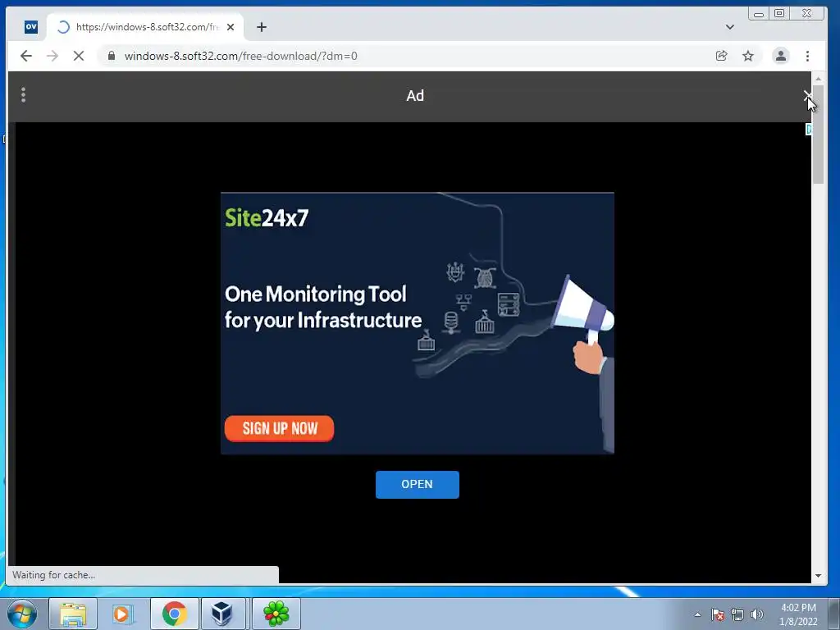Expand the tab search dropdown arrow
Screen dimensions: 840x630
(729, 27)
